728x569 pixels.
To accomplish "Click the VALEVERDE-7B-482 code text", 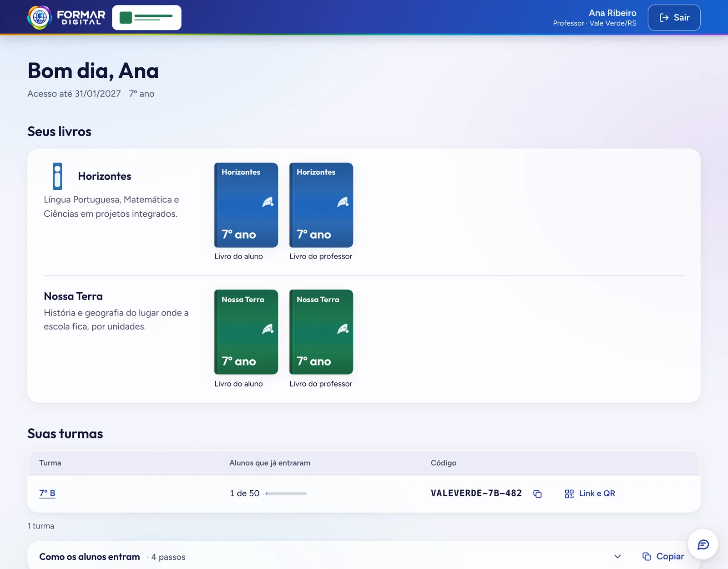I will [x=476, y=493].
